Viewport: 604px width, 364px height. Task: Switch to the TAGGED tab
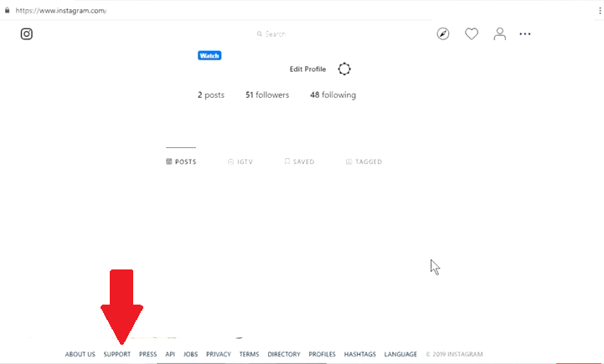pyautogui.click(x=364, y=161)
